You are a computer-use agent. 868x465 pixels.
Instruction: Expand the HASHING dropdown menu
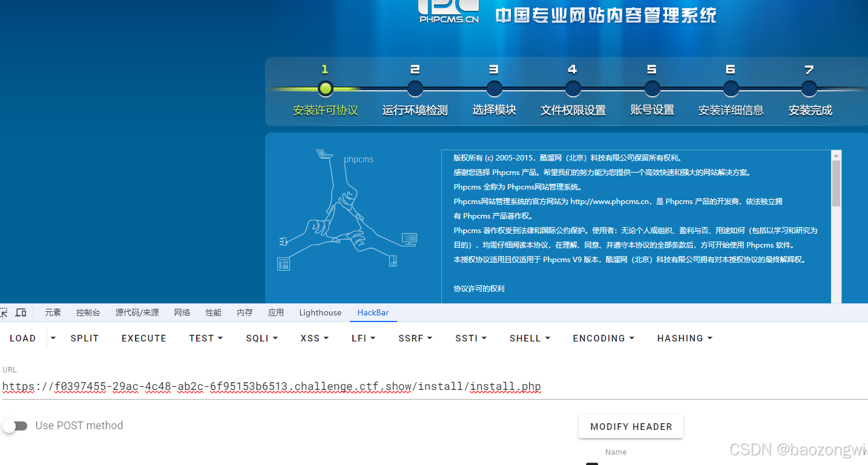click(x=685, y=338)
